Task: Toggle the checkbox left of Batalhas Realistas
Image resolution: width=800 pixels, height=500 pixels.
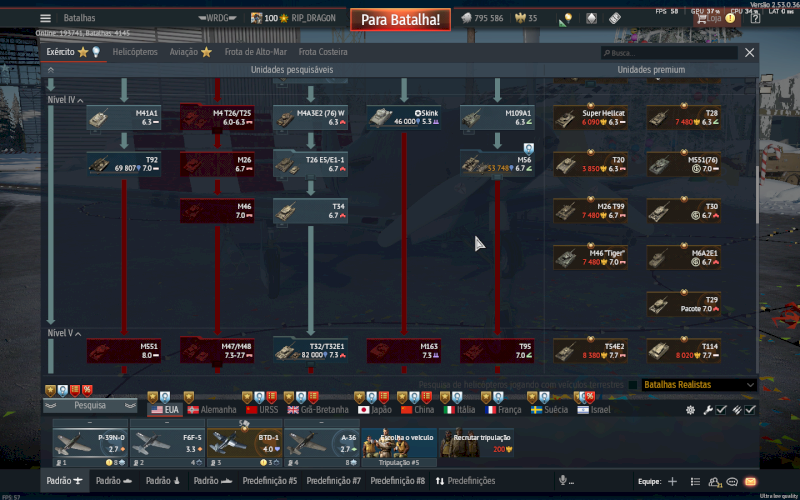Action: 632,385
